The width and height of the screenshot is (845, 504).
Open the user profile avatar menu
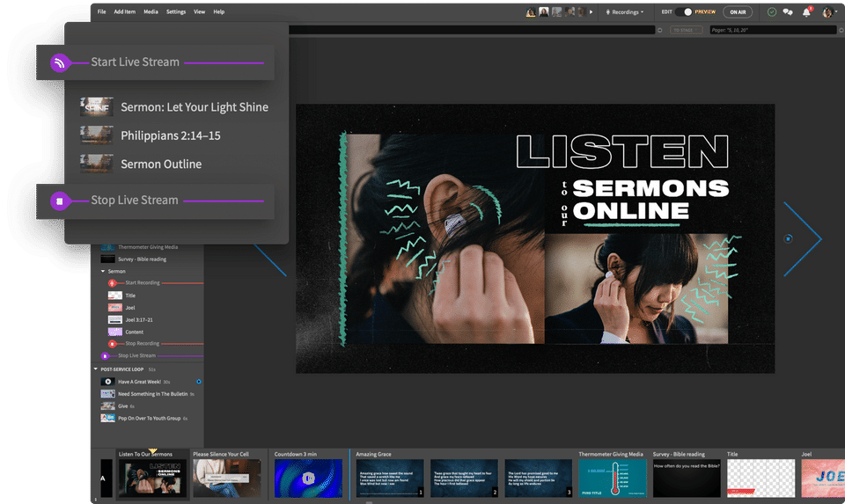pos(827,12)
